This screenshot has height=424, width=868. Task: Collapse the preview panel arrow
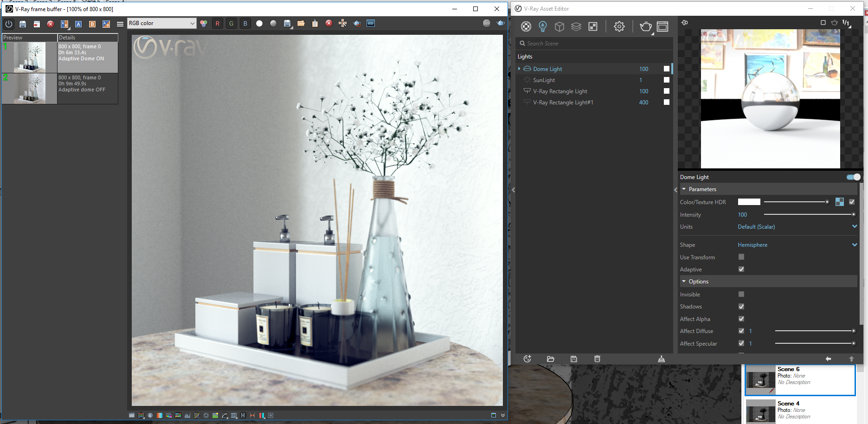point(675,190)
